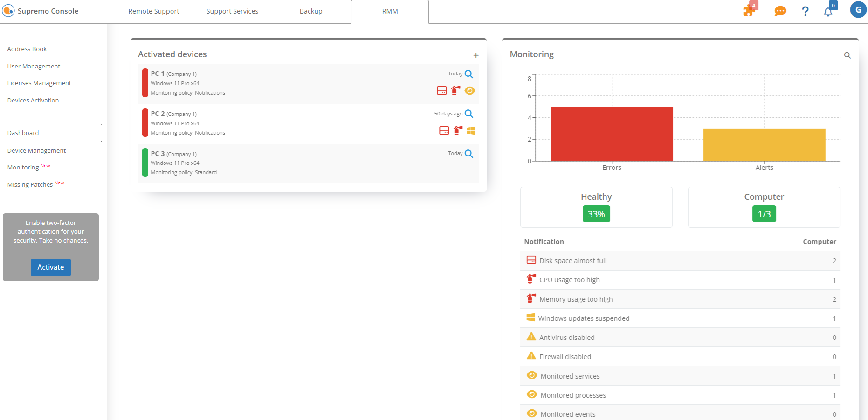Open the orange puzzle add-ons icon

click(x=749, y=10)
